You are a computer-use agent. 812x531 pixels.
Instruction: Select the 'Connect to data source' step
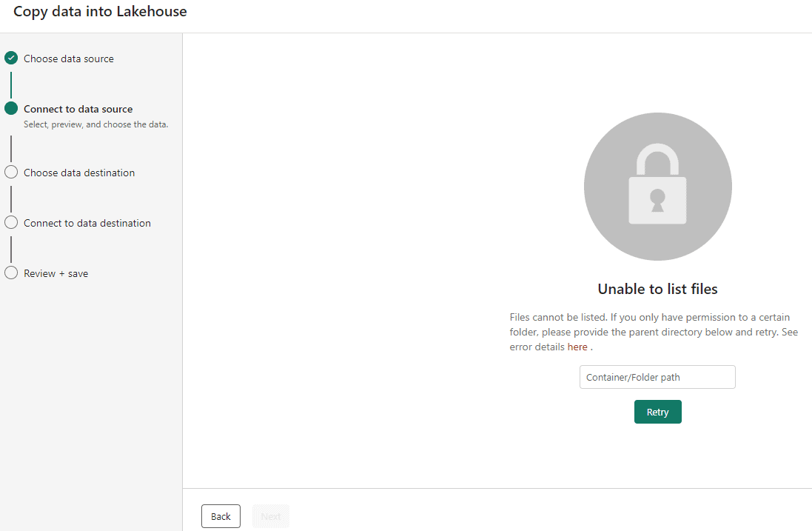coord(78,109)
